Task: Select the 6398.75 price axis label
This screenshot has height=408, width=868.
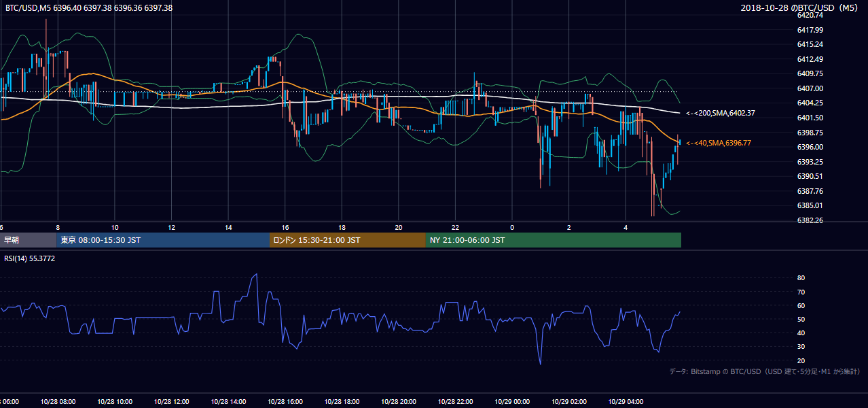Action: [x=810, y=133]
